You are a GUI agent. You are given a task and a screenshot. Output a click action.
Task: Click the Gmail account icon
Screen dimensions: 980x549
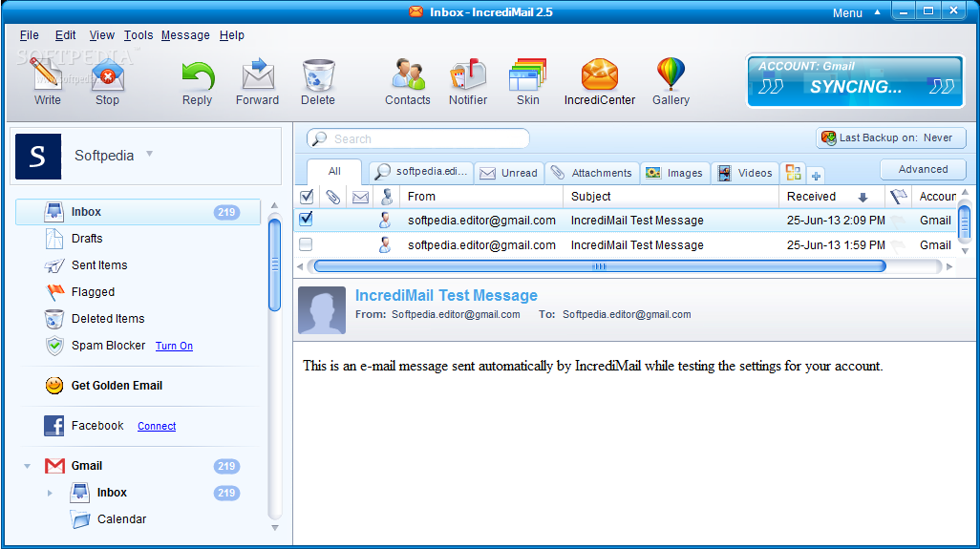pyautogui.click(x=54, y=466)
